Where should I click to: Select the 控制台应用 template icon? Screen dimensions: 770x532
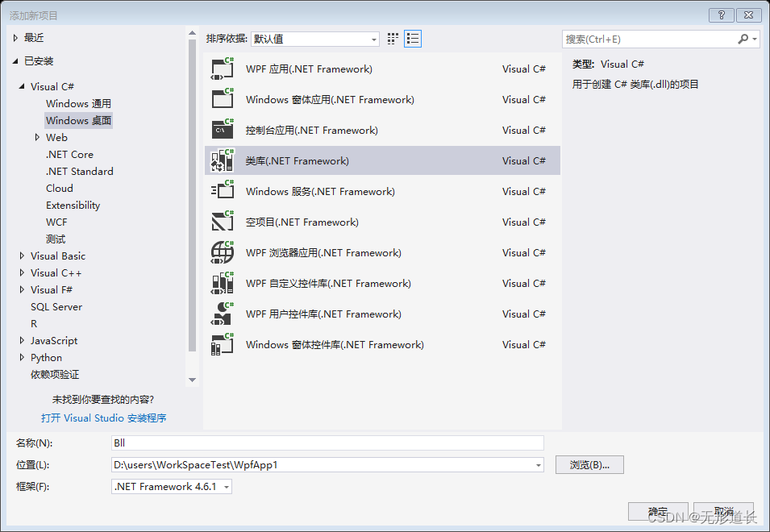[x=221, y=130]
